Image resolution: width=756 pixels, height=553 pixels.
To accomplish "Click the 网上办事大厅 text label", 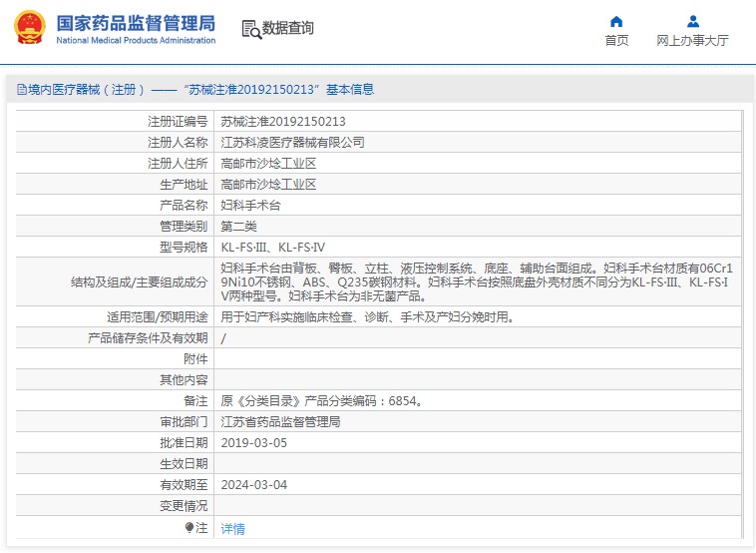I will coord(692,40).
